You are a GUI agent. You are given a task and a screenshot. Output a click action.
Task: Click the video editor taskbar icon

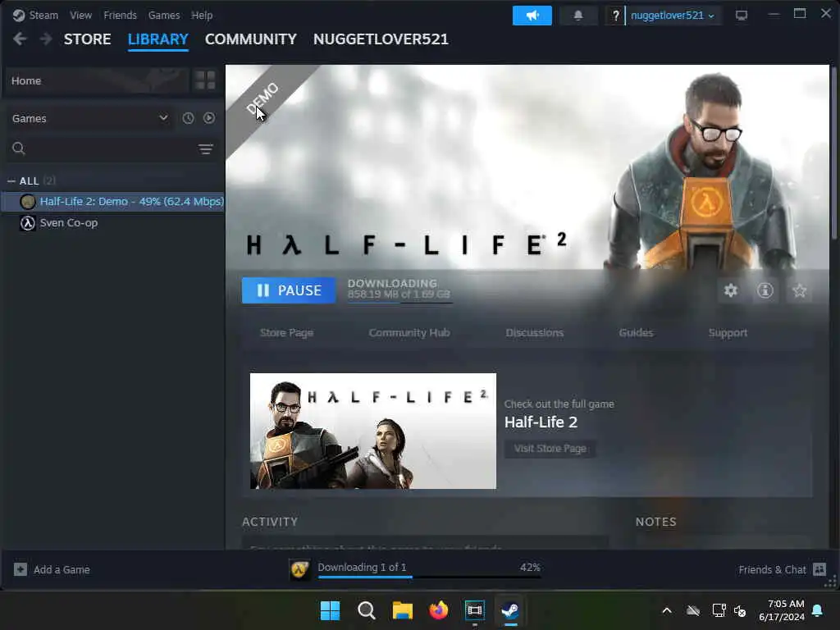point(475,610)
